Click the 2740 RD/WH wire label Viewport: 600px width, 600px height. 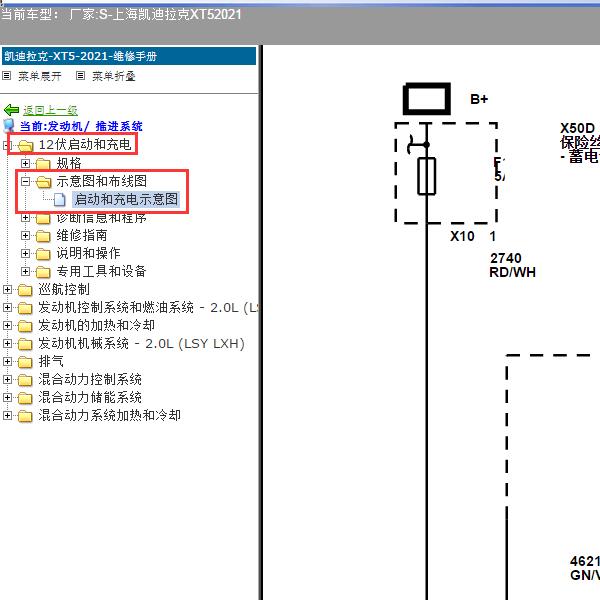[512, 265]
